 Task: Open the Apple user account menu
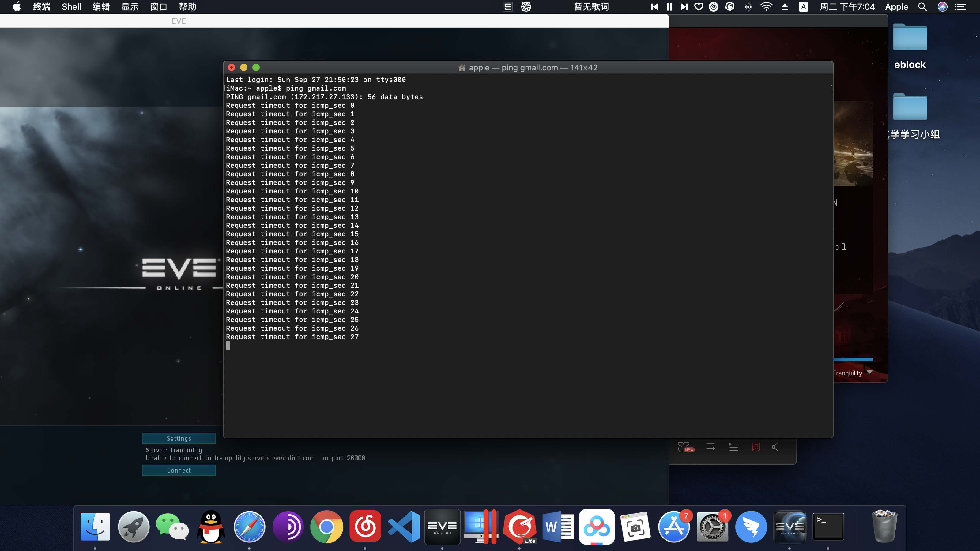click(897, 7)
